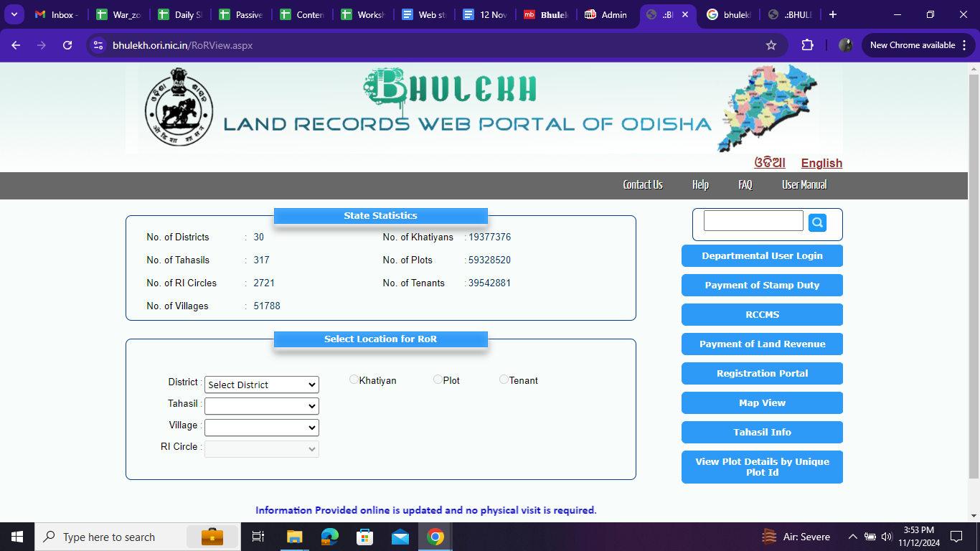Open the User Manual menu item

click(x=804, y=185)
